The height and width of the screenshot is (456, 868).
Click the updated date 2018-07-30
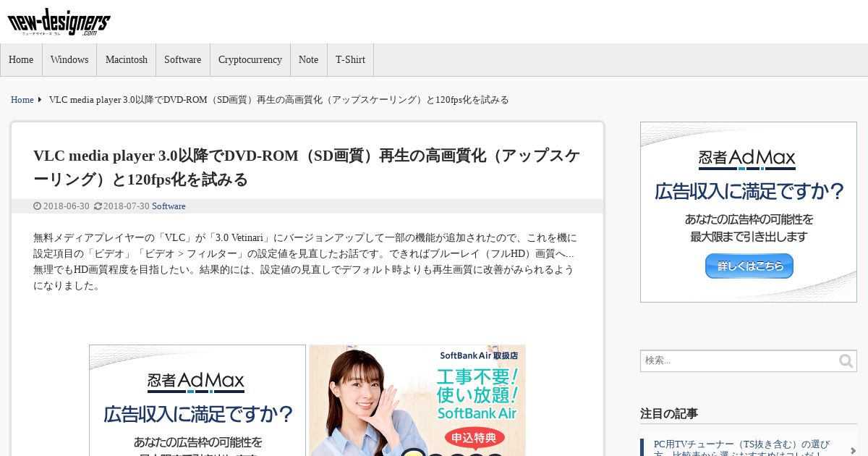pos(127,206)
